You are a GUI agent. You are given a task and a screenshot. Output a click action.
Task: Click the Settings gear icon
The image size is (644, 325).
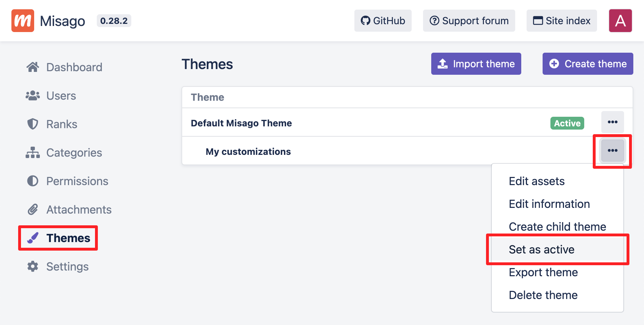[33, 266]
